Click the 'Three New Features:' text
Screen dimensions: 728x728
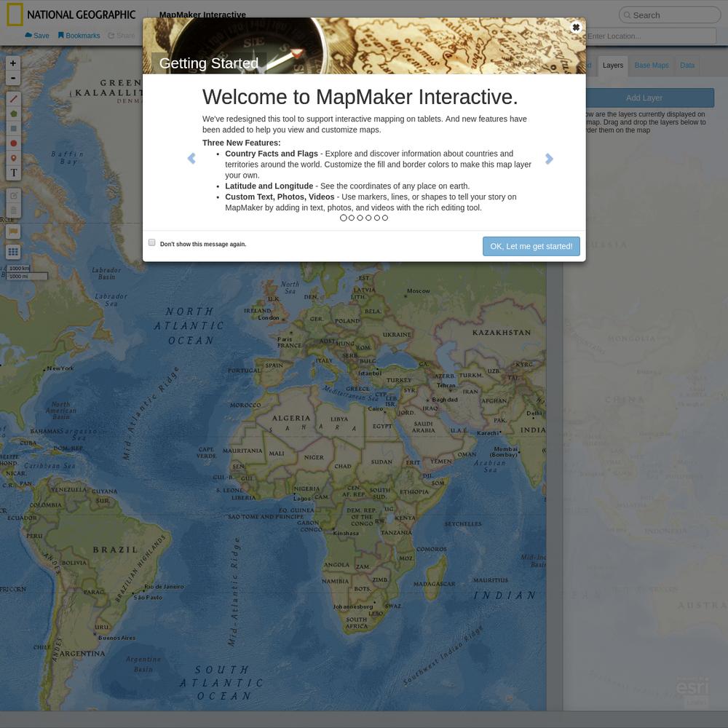[x=242, y=143]
